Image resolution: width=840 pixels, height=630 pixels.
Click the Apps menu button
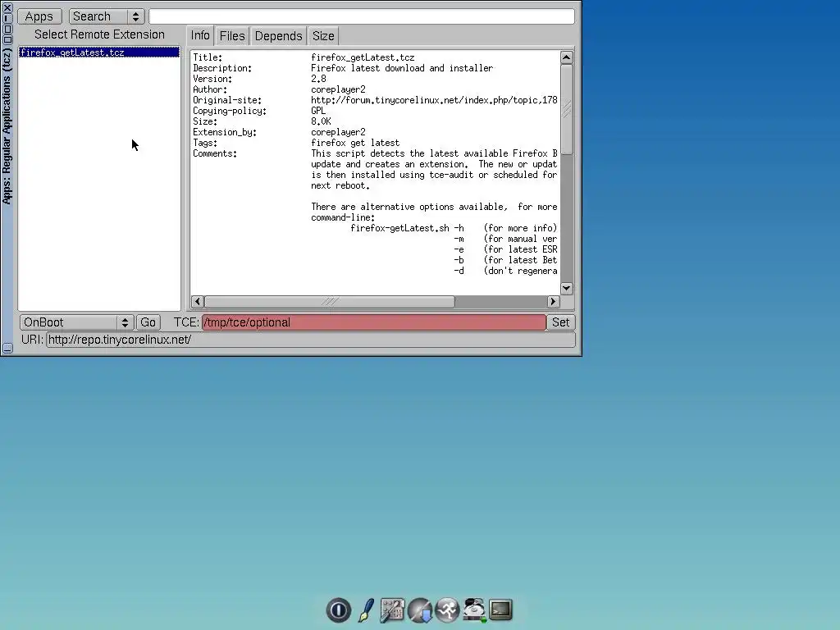coord(39,16)
